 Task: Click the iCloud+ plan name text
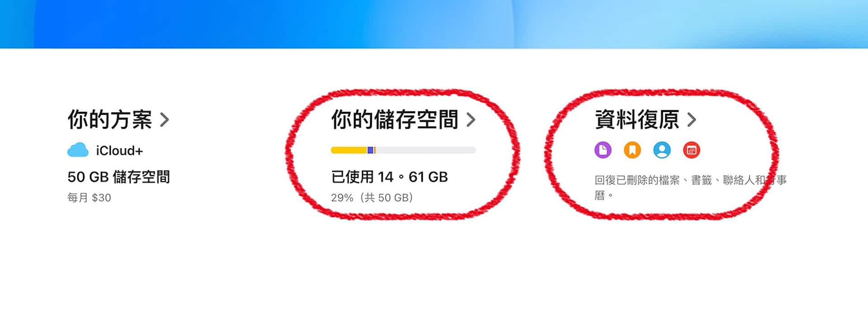(x=119, y=150)
